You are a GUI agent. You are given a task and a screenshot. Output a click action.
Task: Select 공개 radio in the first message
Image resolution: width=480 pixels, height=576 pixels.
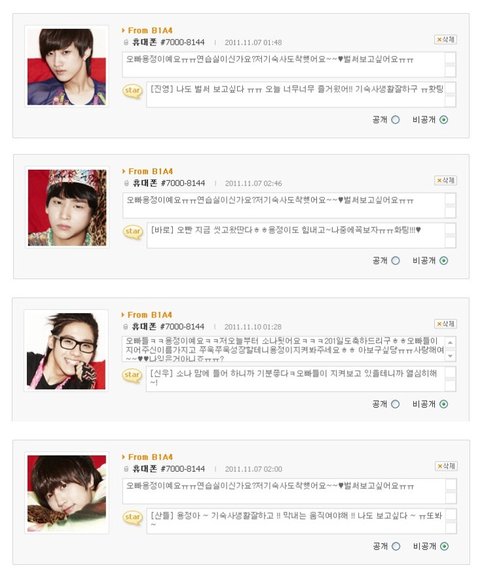(395, 120)
